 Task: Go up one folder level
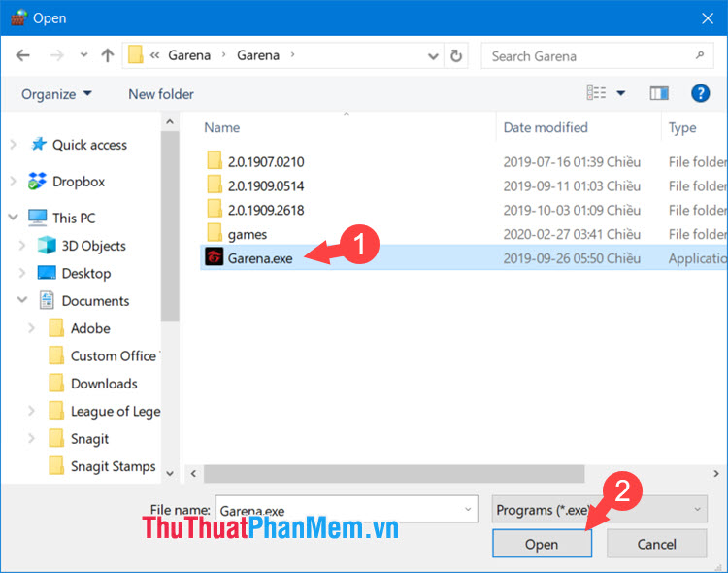click(x=107, y=55)
